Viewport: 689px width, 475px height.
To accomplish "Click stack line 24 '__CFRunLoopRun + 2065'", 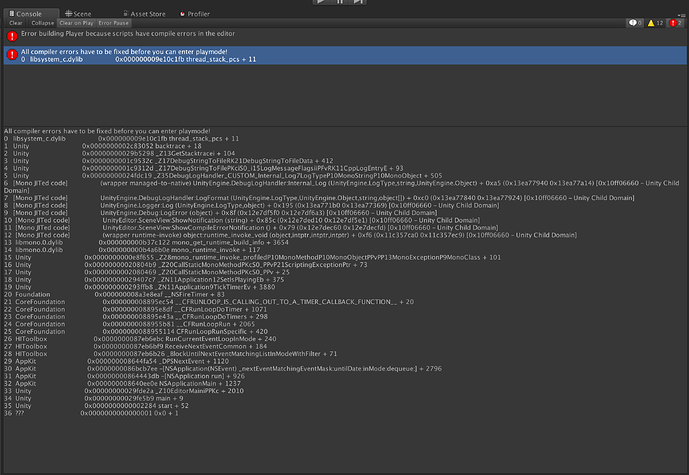I will (x=129, y=324).
